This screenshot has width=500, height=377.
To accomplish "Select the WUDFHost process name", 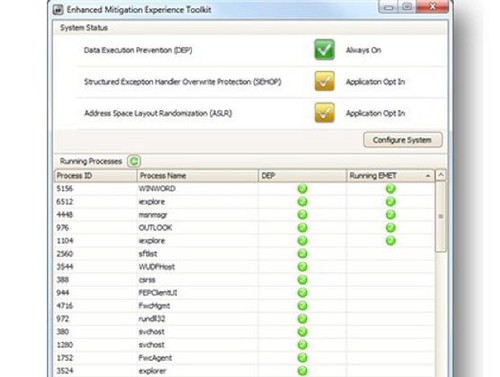I will (x=157, y=267).
